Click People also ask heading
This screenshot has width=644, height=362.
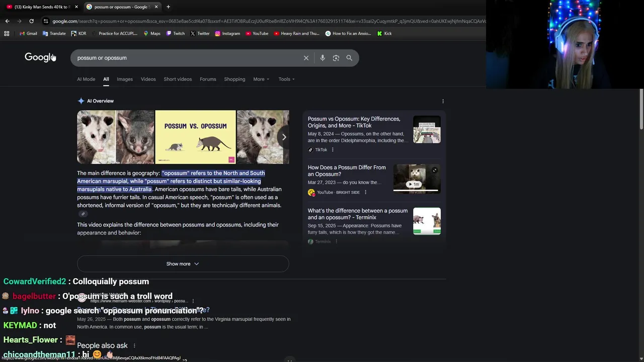(x=102, y=345)
